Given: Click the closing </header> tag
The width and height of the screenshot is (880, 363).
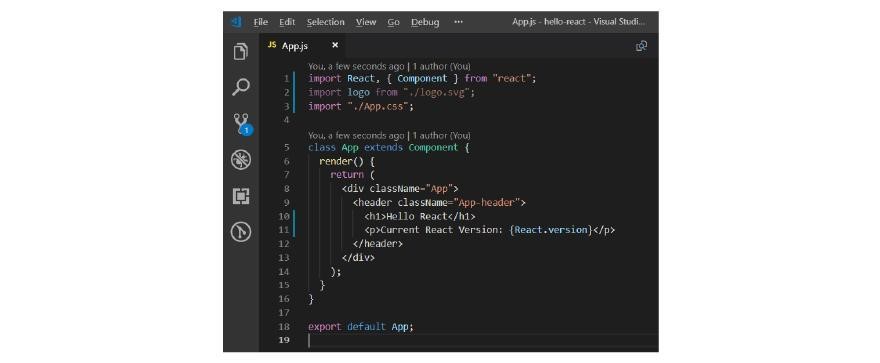Looking at the screenshot, I should point(378,244).
